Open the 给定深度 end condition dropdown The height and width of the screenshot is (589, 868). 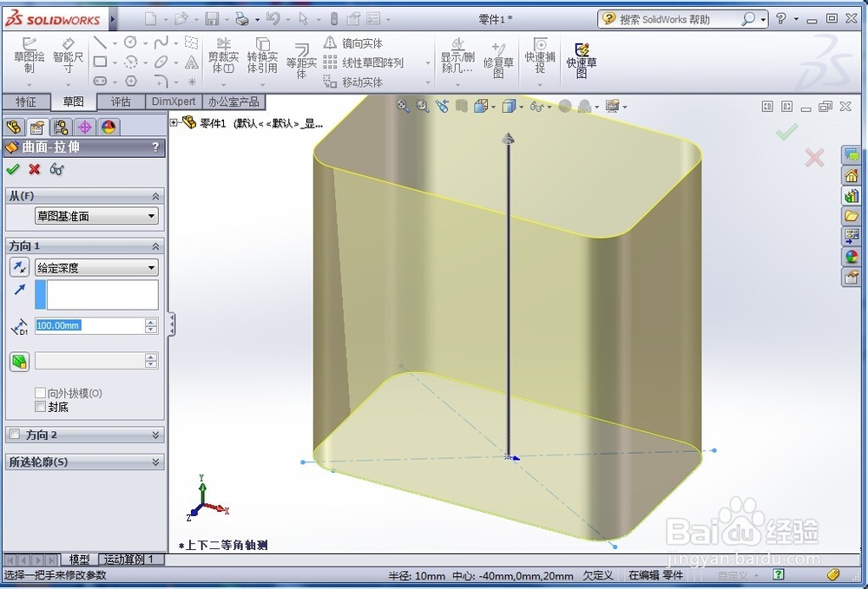pos(96,268)
